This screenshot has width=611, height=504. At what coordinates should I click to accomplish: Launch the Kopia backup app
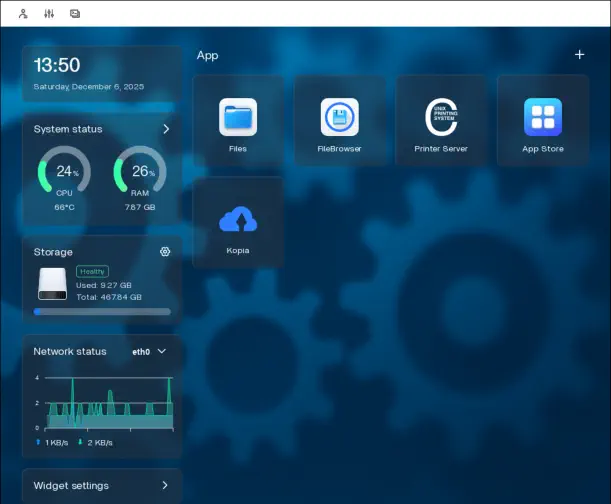[x=238, y=220]
